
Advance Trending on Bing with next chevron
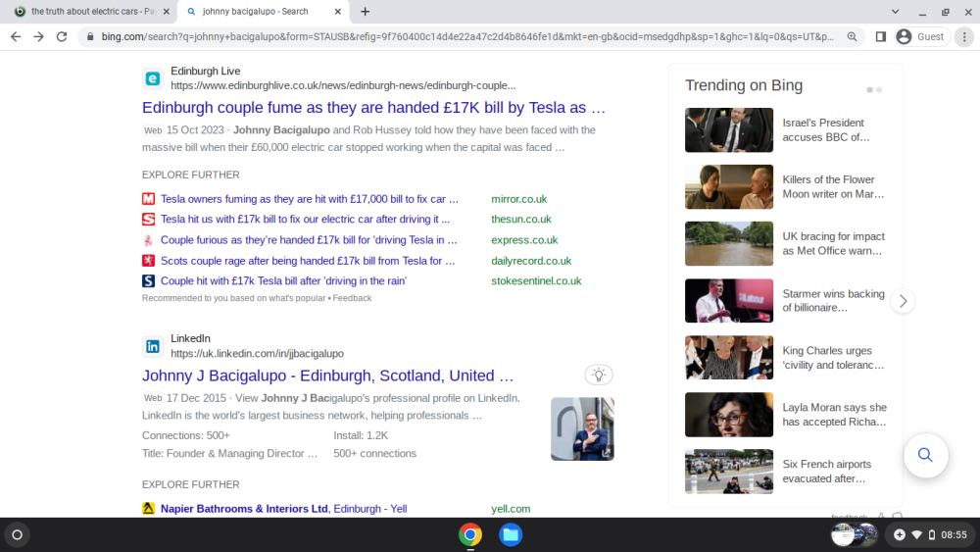(x=904, y=301)
